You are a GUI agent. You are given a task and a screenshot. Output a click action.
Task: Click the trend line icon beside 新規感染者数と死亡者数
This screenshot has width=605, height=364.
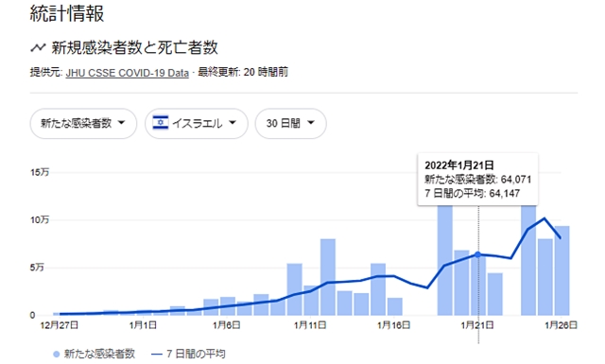pos(38,48)
